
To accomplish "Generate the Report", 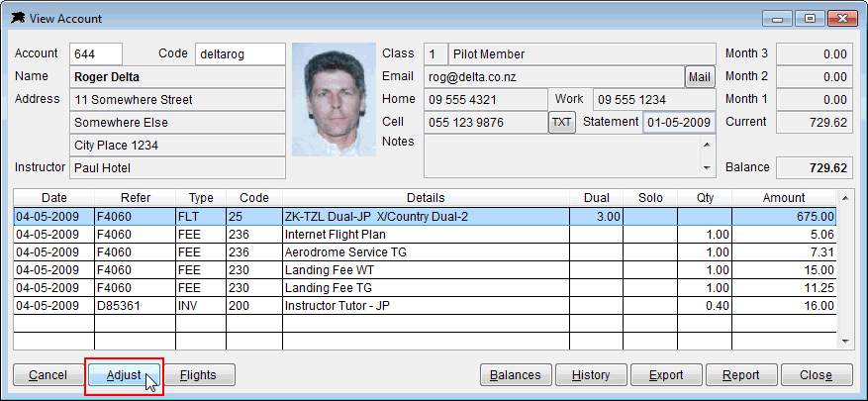I will [741, 375].
